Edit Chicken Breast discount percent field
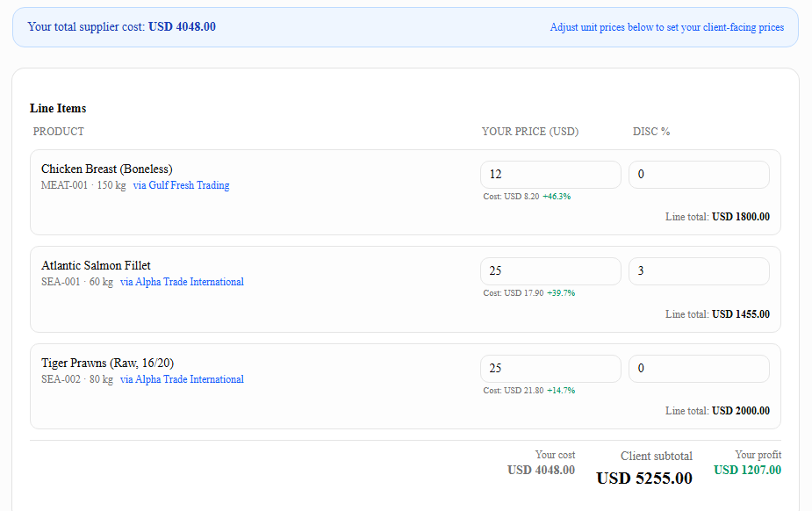The height and width of the screenshot is (511, 812). (699, 175)
